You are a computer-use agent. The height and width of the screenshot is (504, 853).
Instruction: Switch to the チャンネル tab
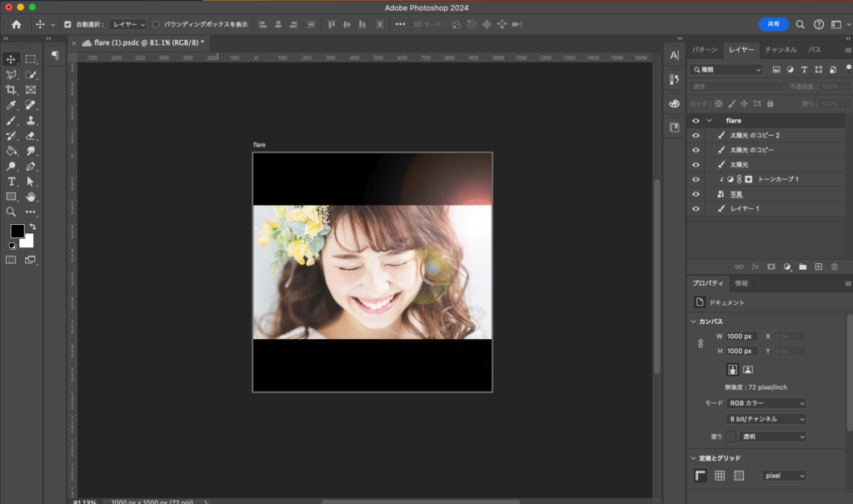[x=781, y=50]
